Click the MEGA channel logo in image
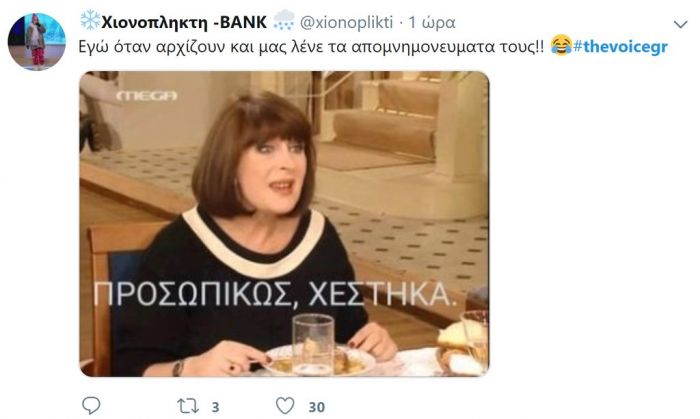700x419 pixels. tap(146, 96)
